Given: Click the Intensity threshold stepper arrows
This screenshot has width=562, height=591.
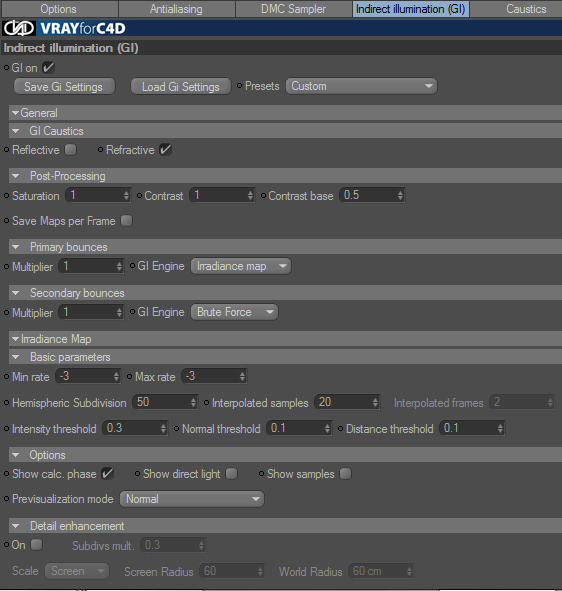Looking at the screenshot, I should 163,428.
